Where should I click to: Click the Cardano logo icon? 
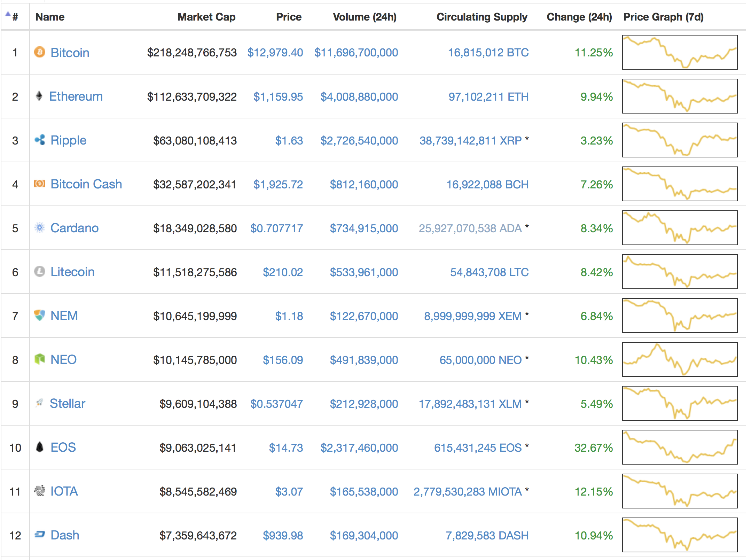pos(40,227)
